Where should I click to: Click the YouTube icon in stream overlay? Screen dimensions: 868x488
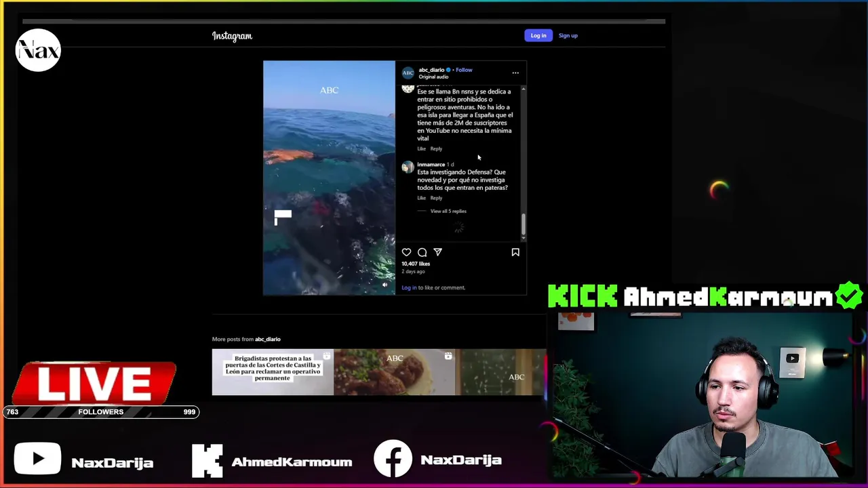[x=37, y=460]
